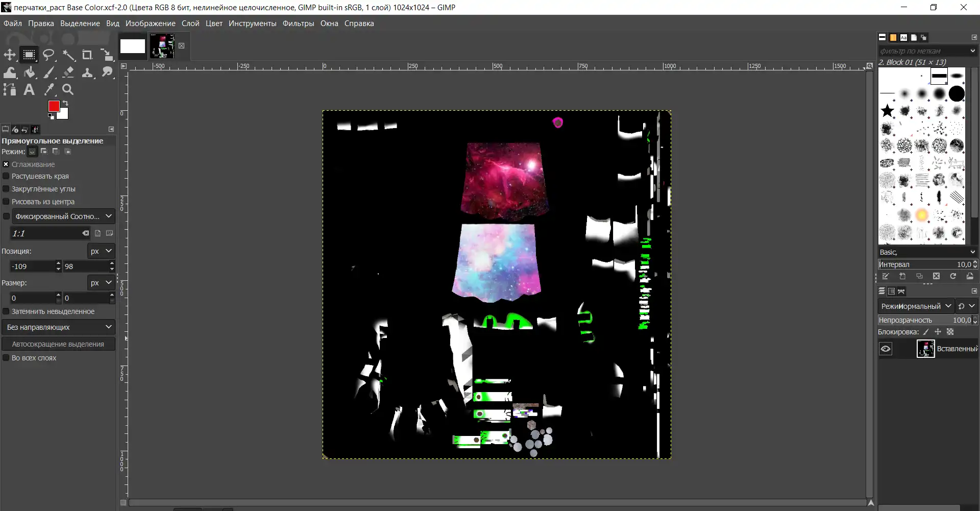The image size is (980, 511).
Task: Select the Free Select lasso tool
Action: coord(48,55)
